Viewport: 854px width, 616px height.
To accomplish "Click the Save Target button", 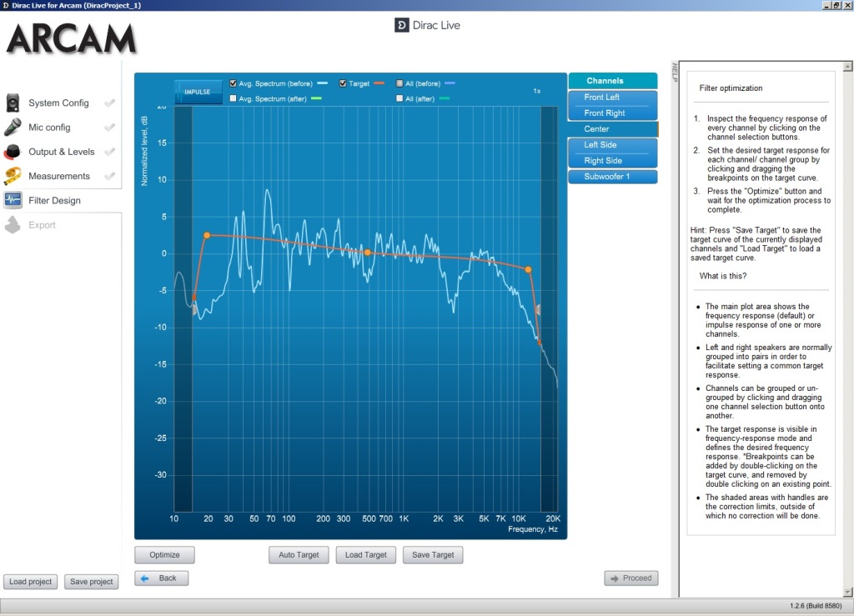I will (x=432, y=555).
